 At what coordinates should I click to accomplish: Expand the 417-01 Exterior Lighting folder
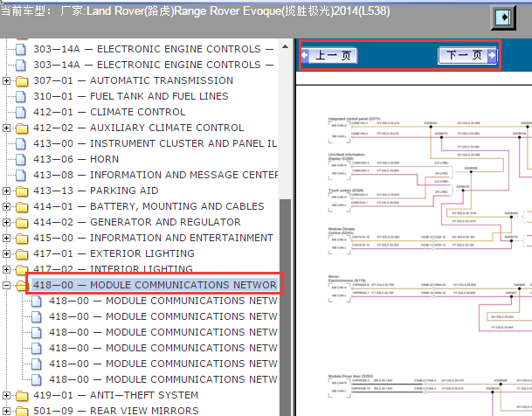tap(6, 253)
